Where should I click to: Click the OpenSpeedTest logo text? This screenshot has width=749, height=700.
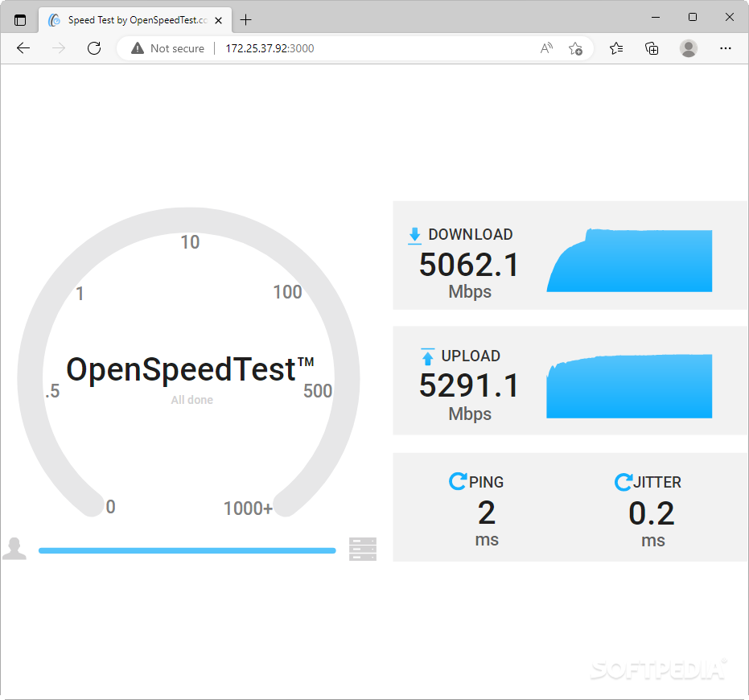click(x=190, y=370)
